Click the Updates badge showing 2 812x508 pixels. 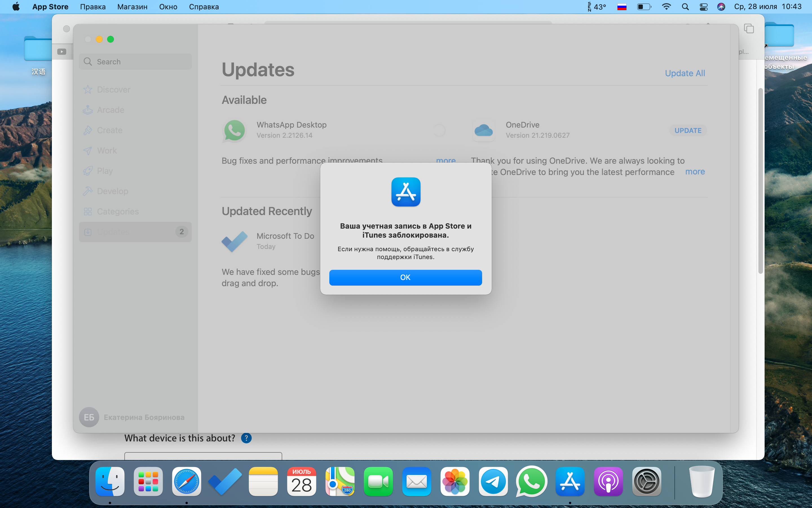182,232
